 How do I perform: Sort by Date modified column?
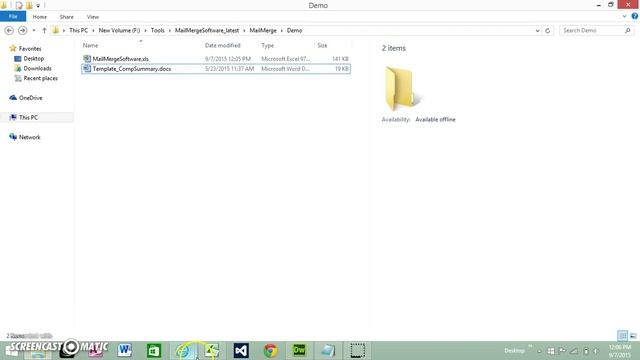222,45
